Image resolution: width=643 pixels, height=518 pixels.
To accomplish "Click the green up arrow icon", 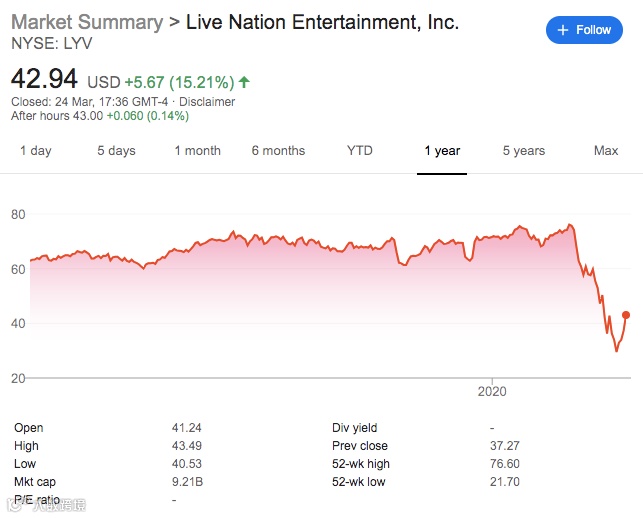I will pyautogui.click(x=245, y=81).
